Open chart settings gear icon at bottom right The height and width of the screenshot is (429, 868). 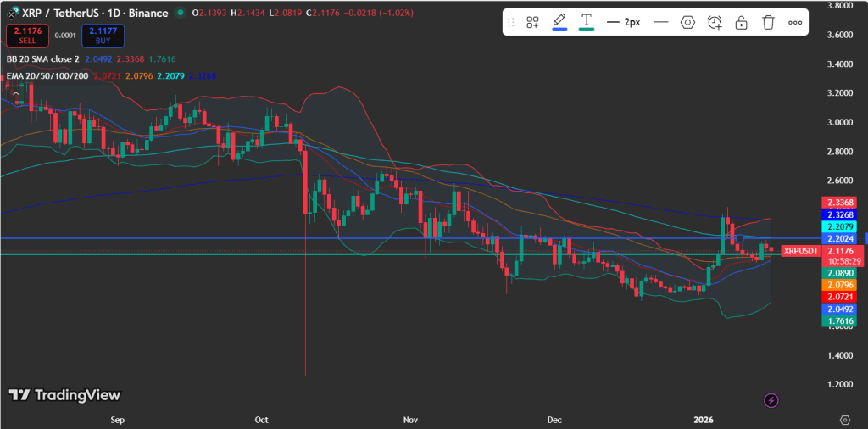pyautogui.click(x=845, y=420)
